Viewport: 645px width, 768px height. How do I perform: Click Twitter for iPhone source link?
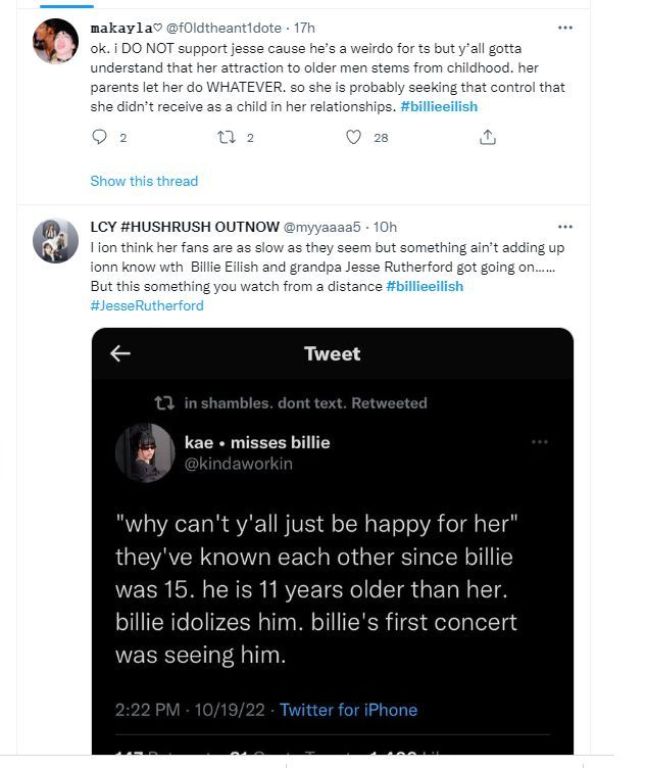(348, 710)
